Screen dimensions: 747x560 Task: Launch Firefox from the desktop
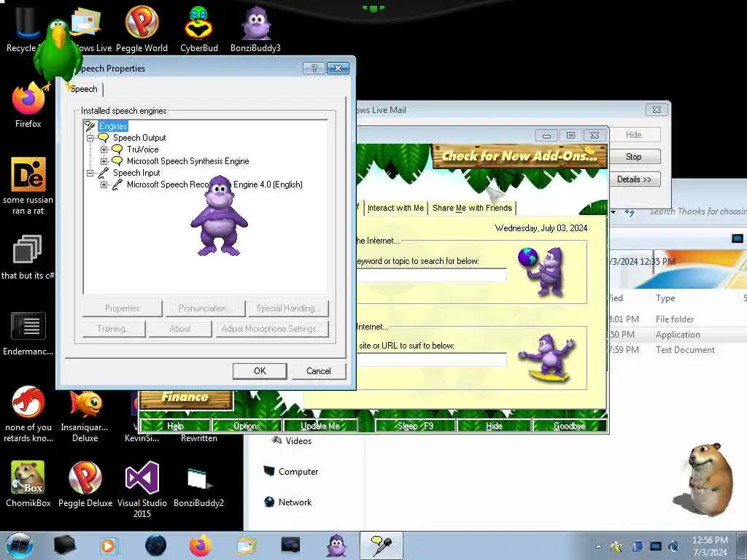(x=28, y=105)
